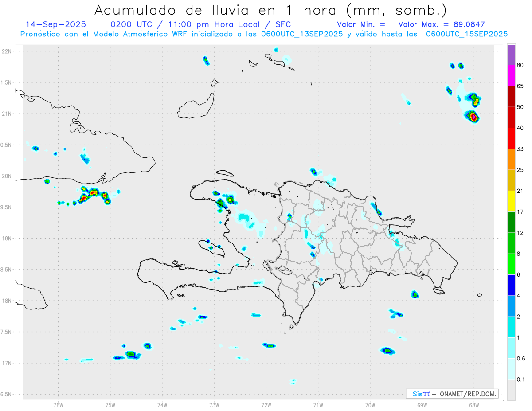
Task: Click the '74W' longitude label
Action: pyautogui.click(x=162, y=405)
